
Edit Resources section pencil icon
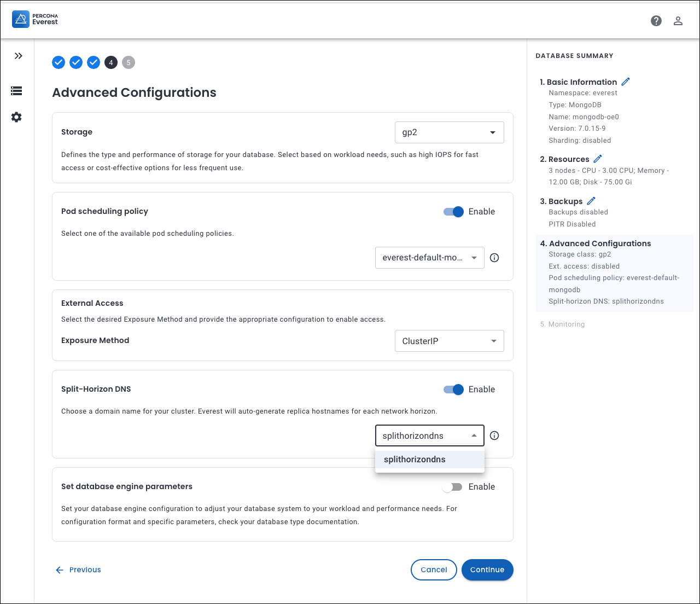pyautogui.click(x=598, y=159)
